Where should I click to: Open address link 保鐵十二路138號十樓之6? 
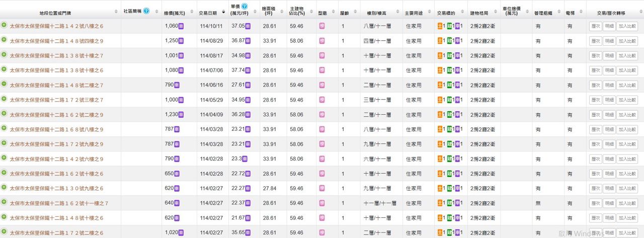pos(56,70)
